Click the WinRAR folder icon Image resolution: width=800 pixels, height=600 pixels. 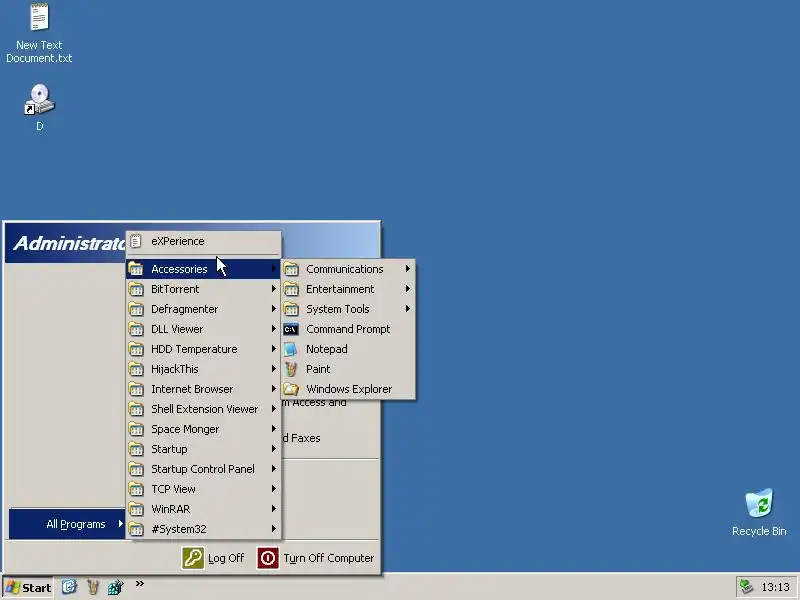tap(136, 509)
